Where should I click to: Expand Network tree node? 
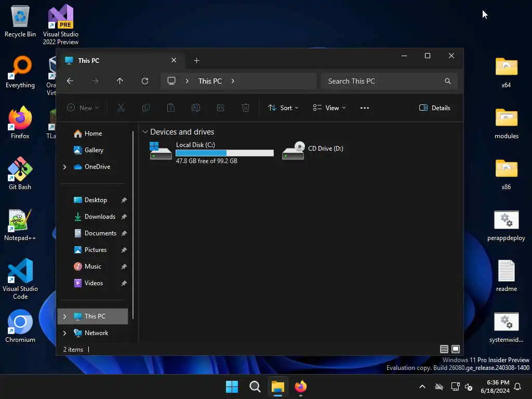click(x=64, y=333)
